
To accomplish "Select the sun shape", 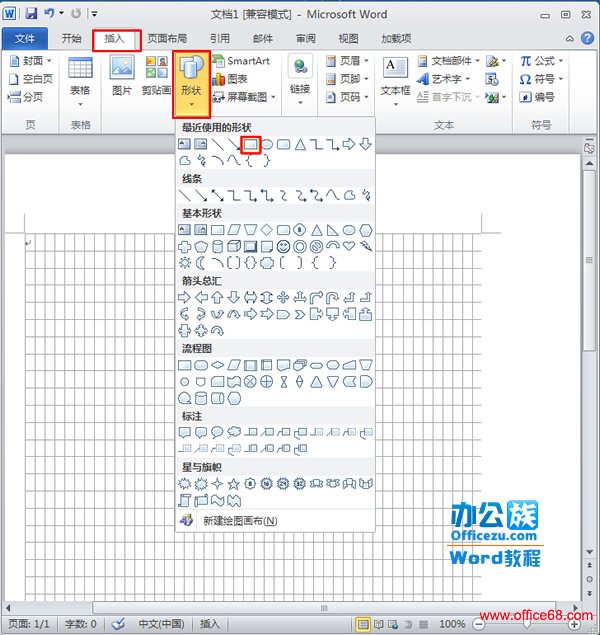I will point(184,262).
